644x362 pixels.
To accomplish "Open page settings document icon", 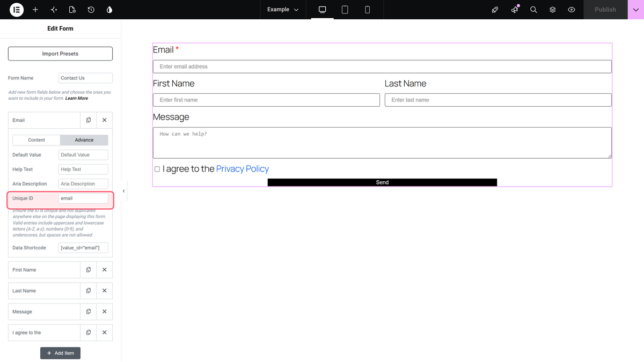I will [72, 10].
